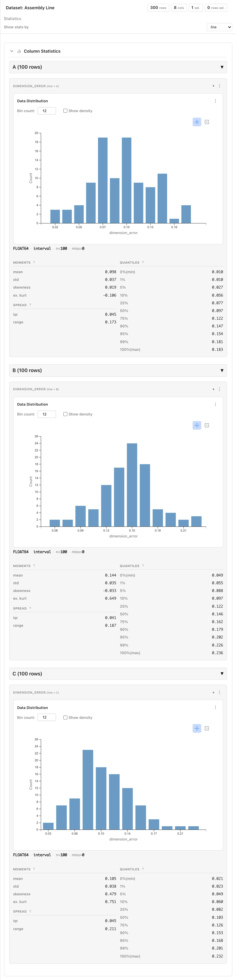This screenshot has height=980, width=236.
Task: Collapse the line = A dimension_error card
Action: coord(213,86)
